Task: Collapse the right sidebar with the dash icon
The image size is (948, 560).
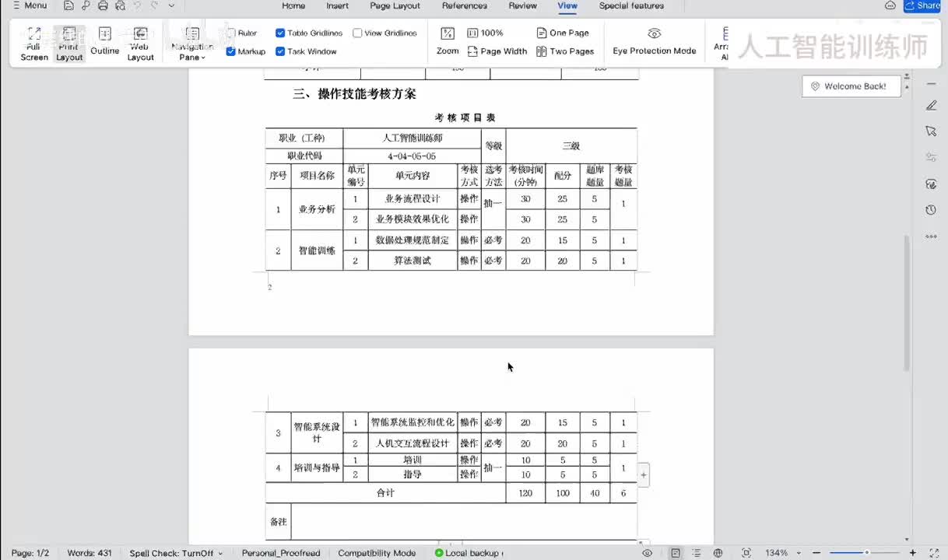Action: [931, 83]
